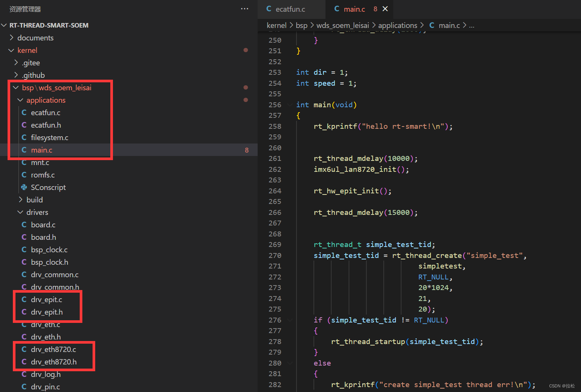Click the resource manager panel title
The height and width of the screenshot is (392, 581).
tap(25, 9)
